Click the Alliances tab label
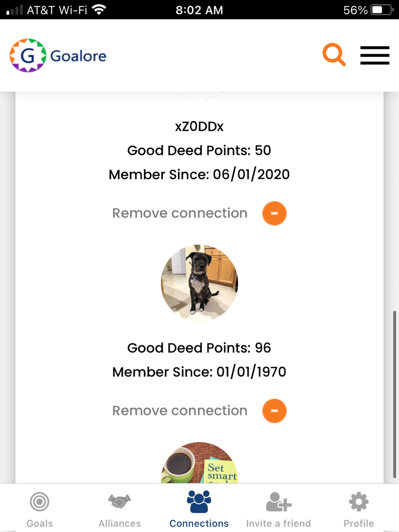 (x=120, y=523)
